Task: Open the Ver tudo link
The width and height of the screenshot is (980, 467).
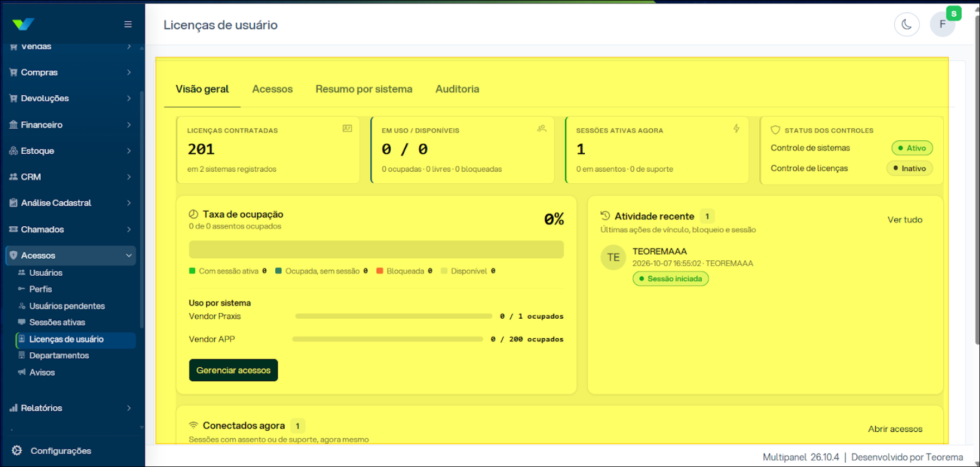Action: (x=905, y=220)
